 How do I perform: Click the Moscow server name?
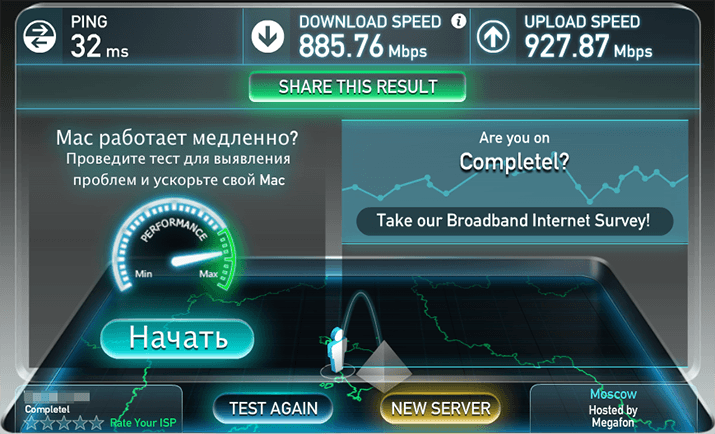[x=613, y=394]
